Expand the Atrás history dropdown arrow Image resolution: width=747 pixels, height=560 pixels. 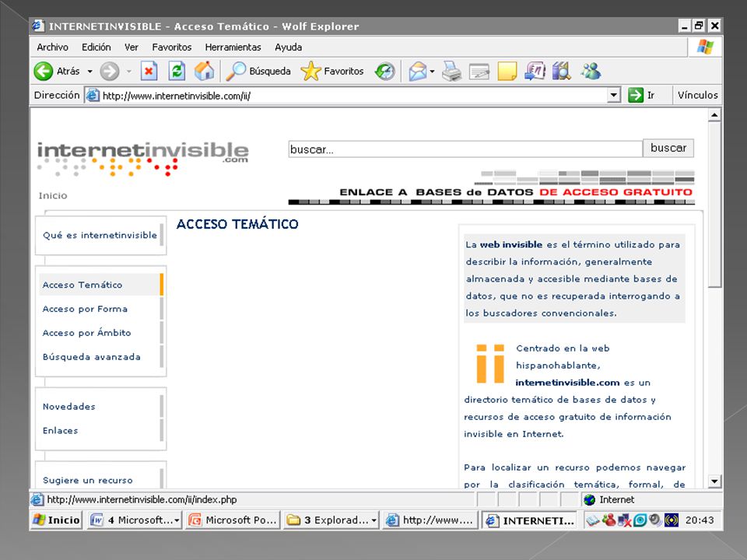point(89,72)
